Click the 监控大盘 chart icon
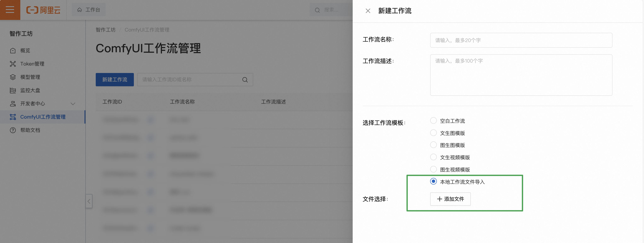644x243 pixels. tap(13, 90)
